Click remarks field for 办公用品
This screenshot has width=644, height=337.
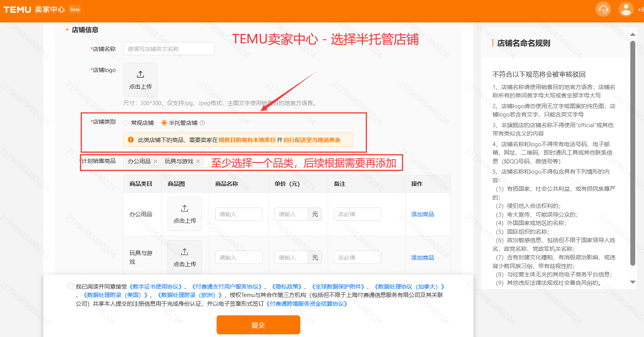pyautogui.click(x=357, y=214)
